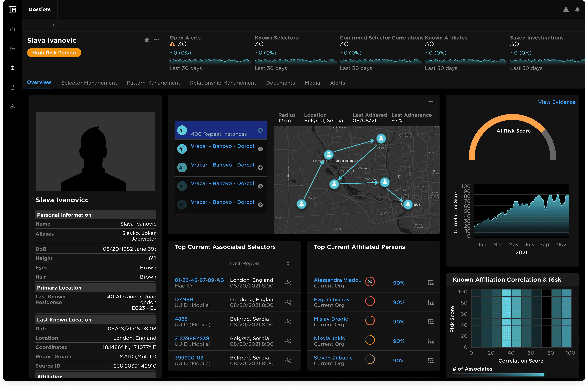
Task: Open the Relationship Management tab
Action: pos(223,83)
